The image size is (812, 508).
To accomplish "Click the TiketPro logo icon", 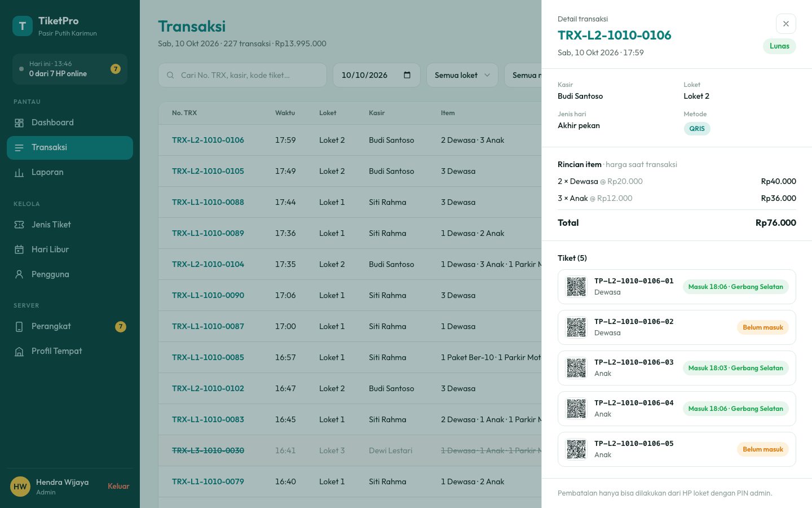I will (x=23, y=26).
